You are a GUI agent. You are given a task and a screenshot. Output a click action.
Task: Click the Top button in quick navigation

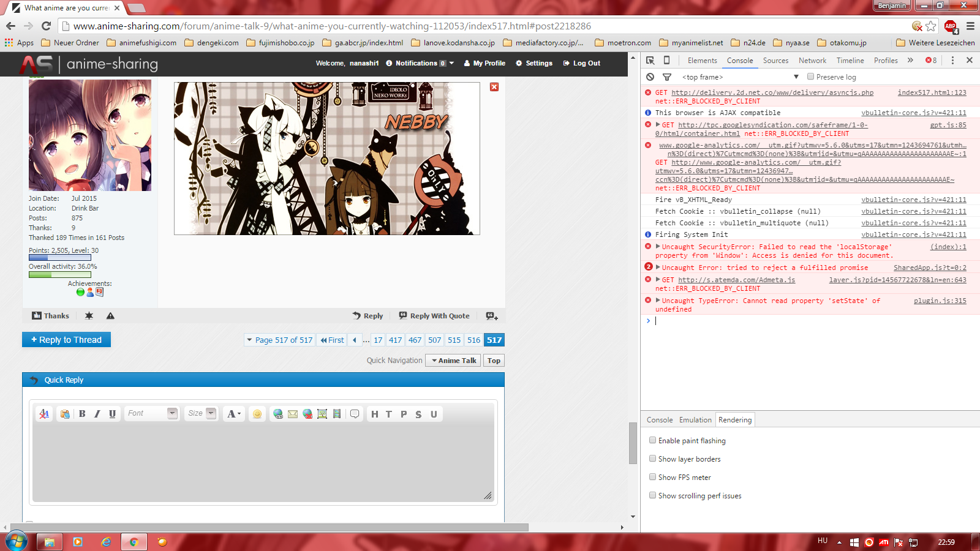click(x=494, y=361)
